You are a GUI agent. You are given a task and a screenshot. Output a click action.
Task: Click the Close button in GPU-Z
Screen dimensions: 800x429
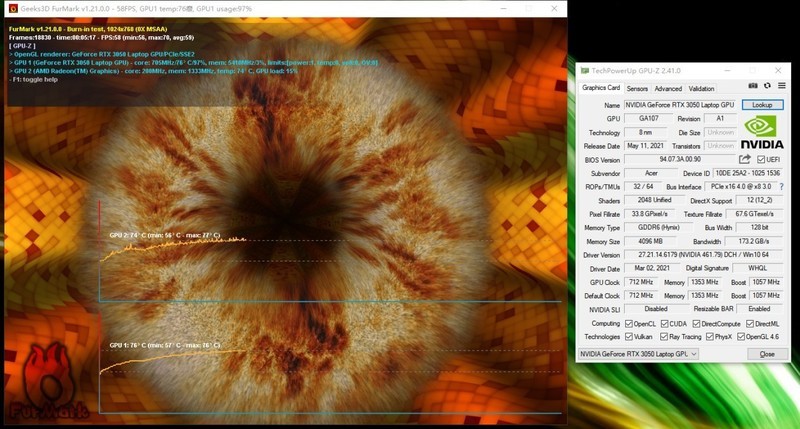click(x=767, y=354)
